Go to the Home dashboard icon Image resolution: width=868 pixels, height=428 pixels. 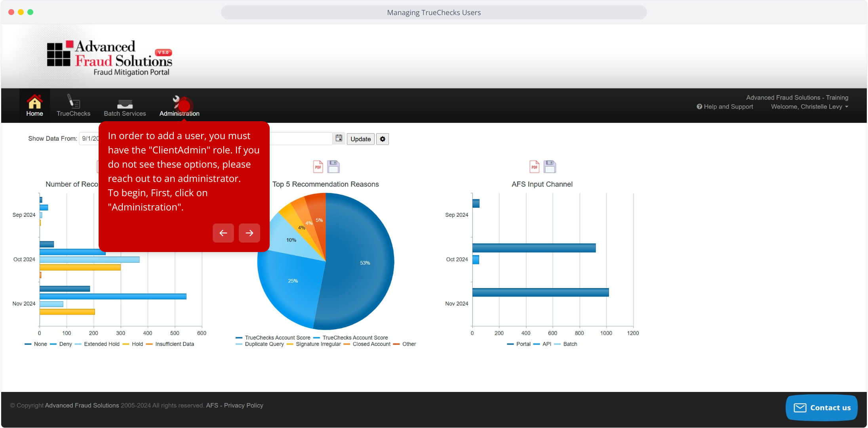(x=34, y=105)
